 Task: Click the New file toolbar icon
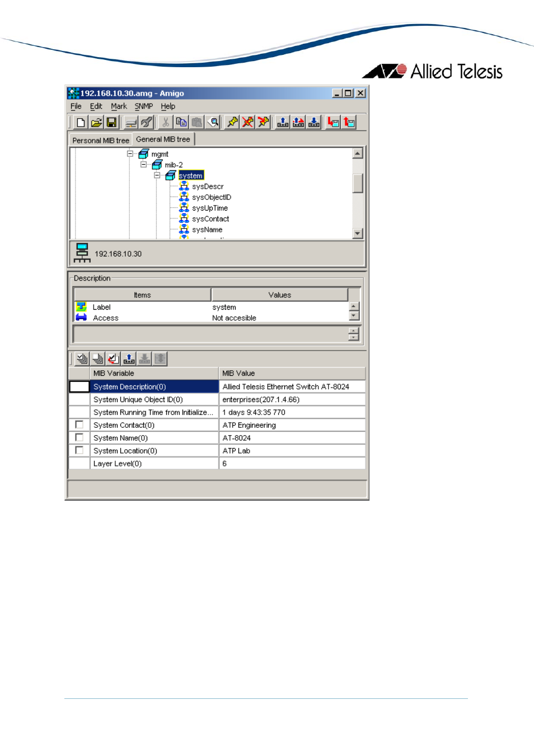tap(81, 122)
